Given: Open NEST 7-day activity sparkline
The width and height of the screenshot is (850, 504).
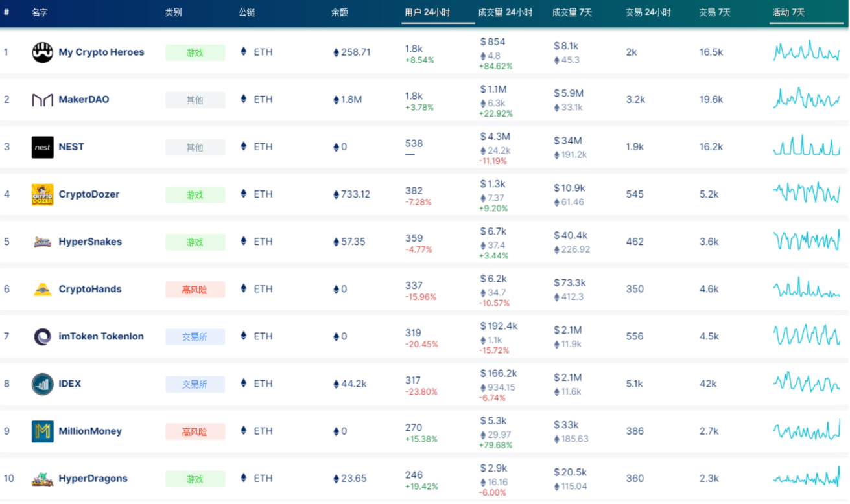Looking at the screenshot, I should click(x=807, y=145).
